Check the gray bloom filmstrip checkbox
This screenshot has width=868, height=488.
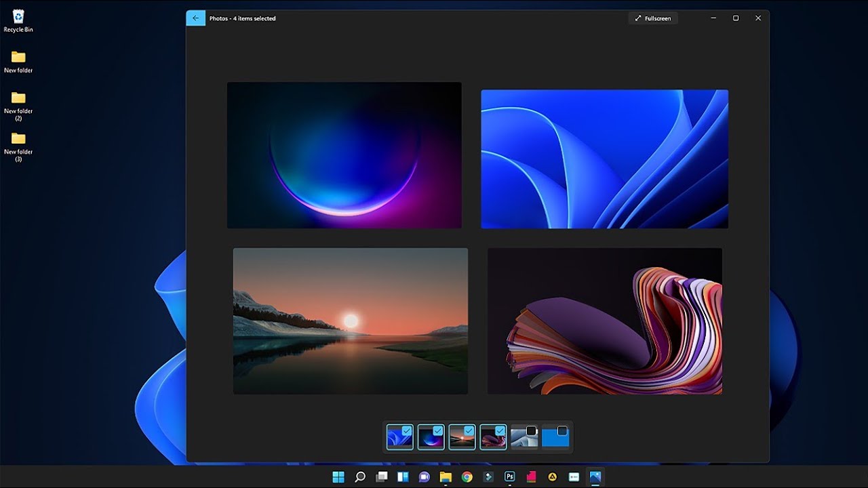pyautogui.click(x=532, y=430)
